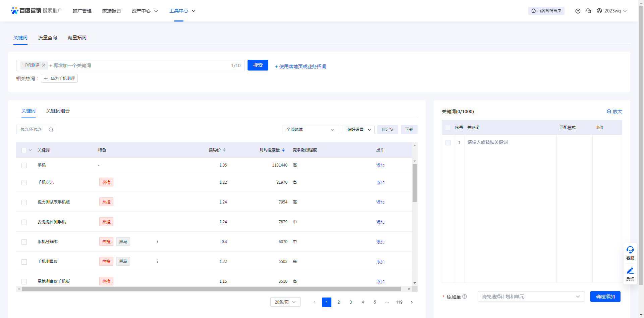Click the magnifier icon in 包含/不包含 filter

[x=51, y=129]
